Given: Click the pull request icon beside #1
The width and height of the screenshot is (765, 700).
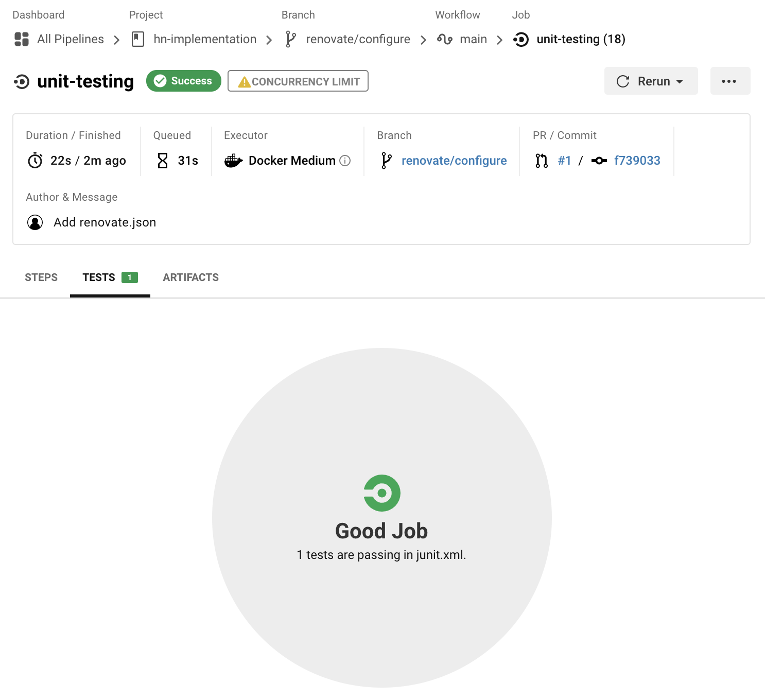Looking at the screenshot, I should (542, 161).
